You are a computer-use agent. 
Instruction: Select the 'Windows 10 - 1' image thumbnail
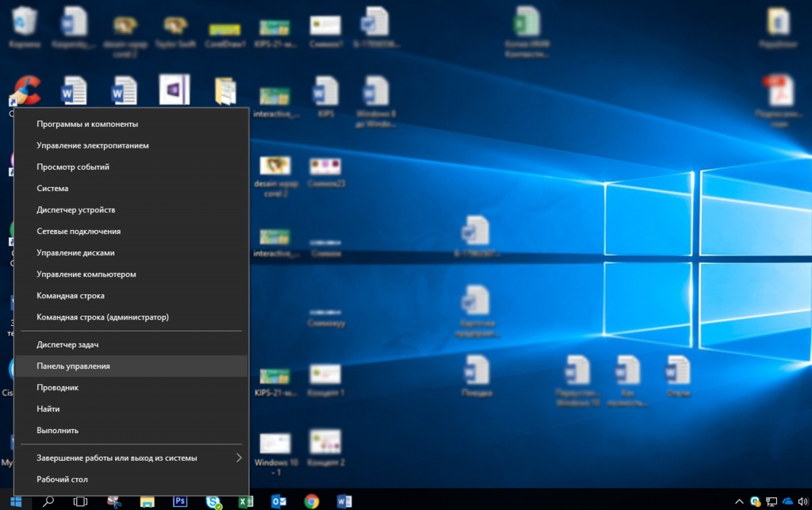275,454
